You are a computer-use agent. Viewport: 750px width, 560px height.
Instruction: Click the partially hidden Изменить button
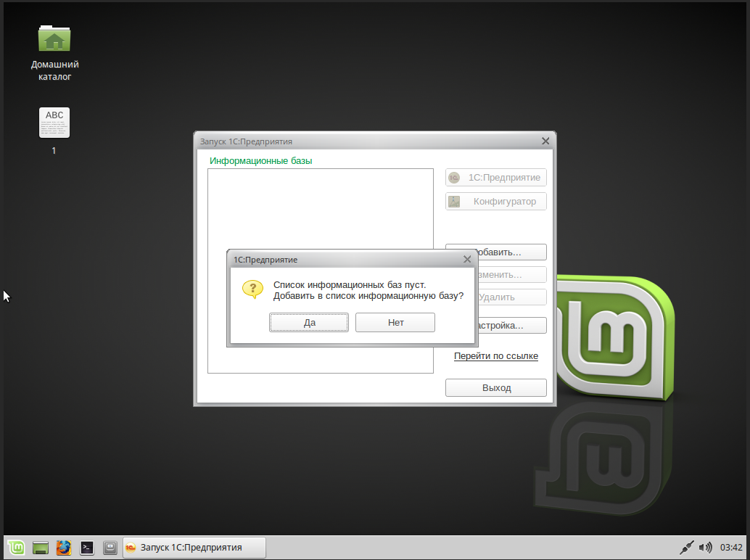512,274
